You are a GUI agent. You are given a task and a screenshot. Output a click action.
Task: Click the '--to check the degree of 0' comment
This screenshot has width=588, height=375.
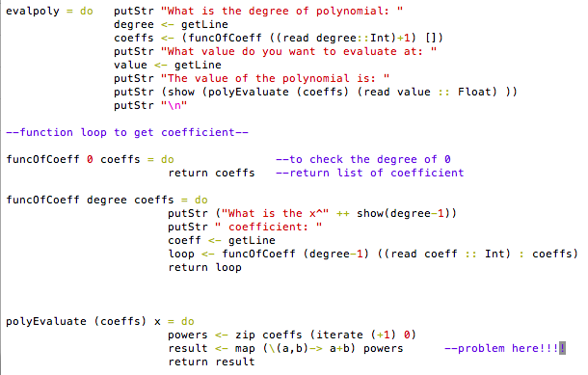[363, 159]
